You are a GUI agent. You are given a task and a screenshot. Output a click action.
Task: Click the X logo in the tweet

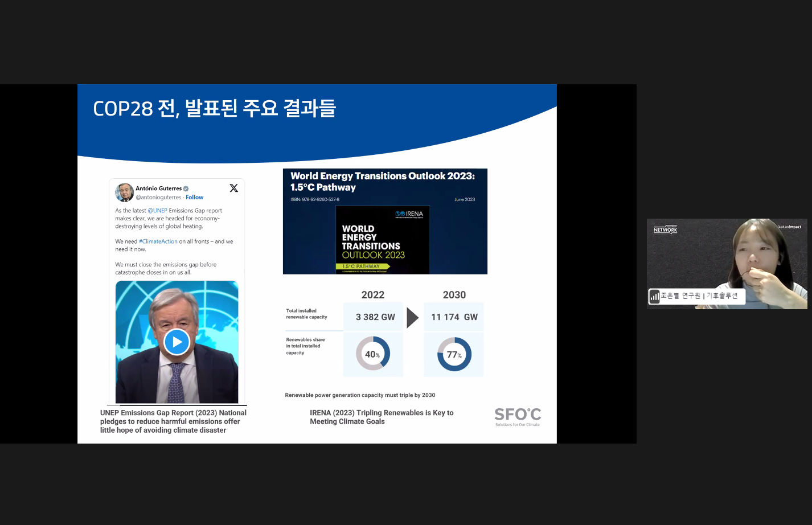point(233,188)
